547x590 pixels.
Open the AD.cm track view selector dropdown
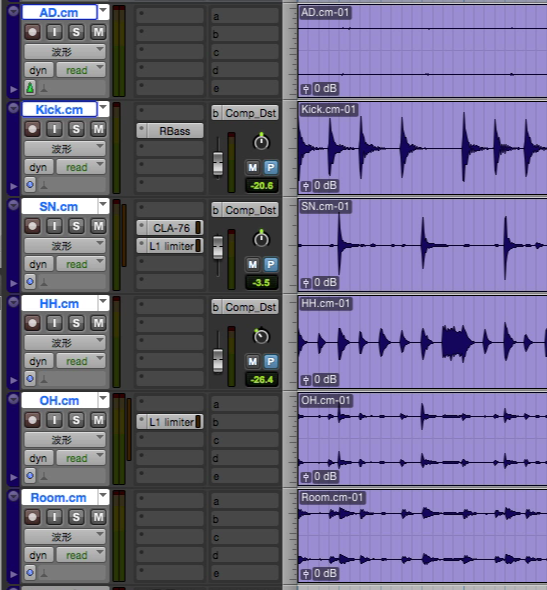[x=65, y=51]
